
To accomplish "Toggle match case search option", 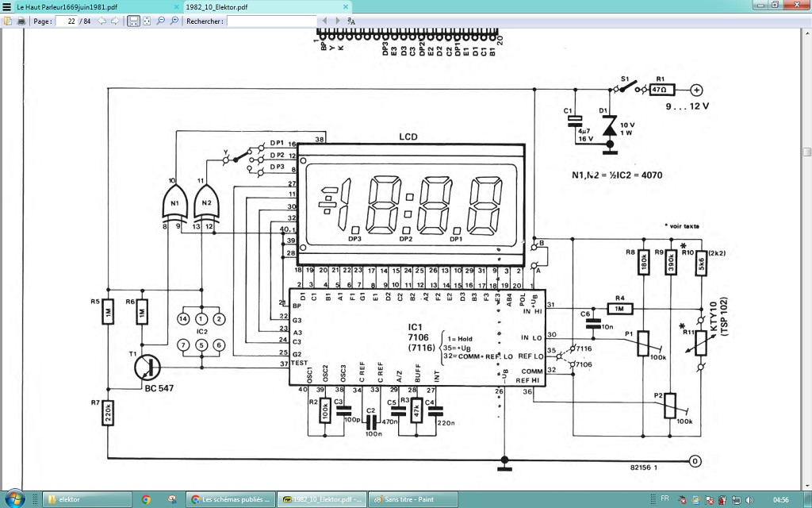I will (351, 21).
